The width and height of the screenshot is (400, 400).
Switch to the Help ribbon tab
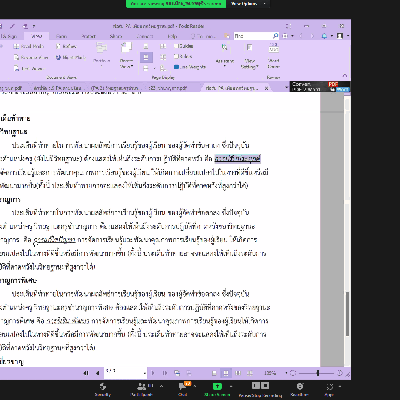point(172,36)
